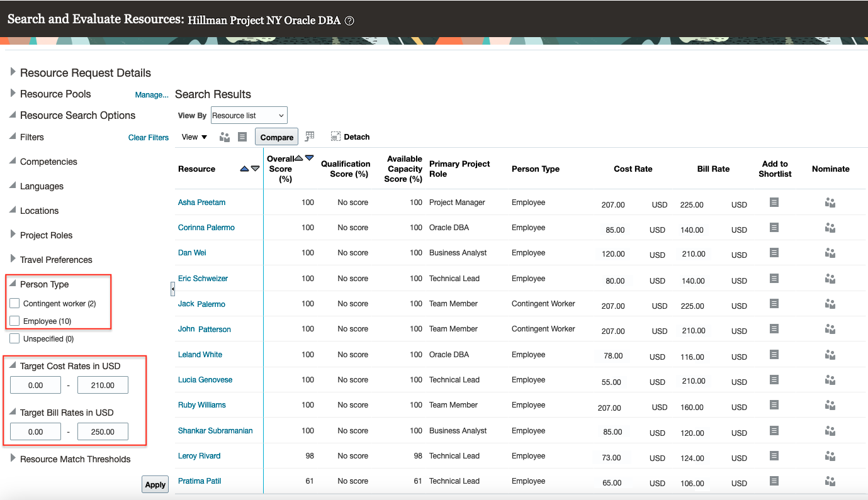
Task: Nominate Dan Wei
Action: coord(830,253)
